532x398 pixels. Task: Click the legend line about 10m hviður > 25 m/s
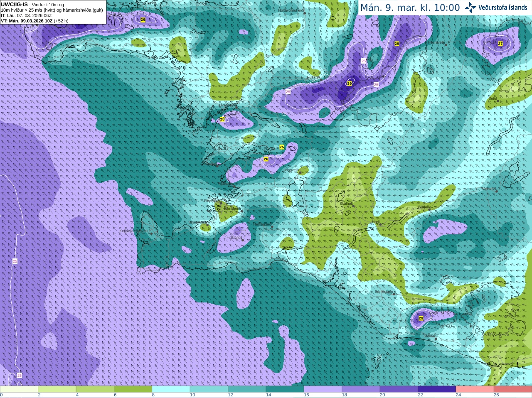pyautogui.click(x=52, y=10)
